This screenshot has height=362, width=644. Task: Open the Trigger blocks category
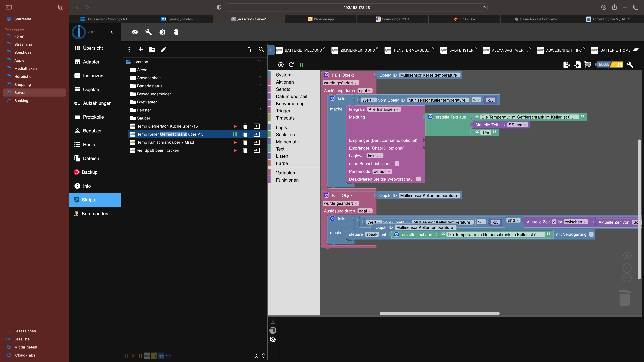(x=283, y=111)
